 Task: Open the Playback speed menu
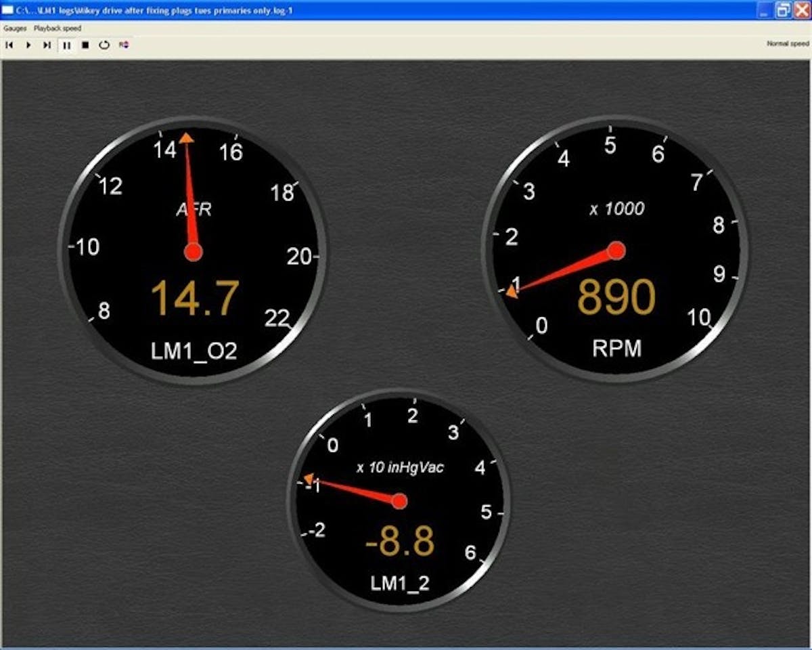coord(58,28)
